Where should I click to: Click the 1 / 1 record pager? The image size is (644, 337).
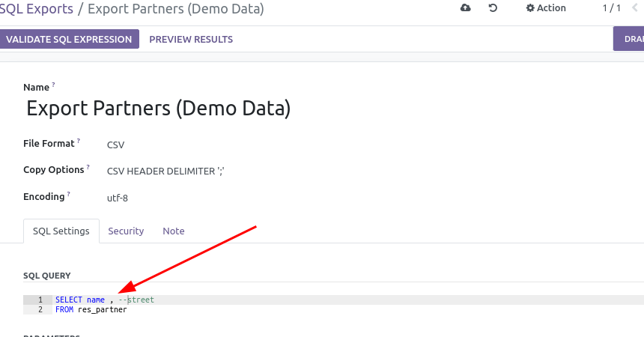click(612, 7)
